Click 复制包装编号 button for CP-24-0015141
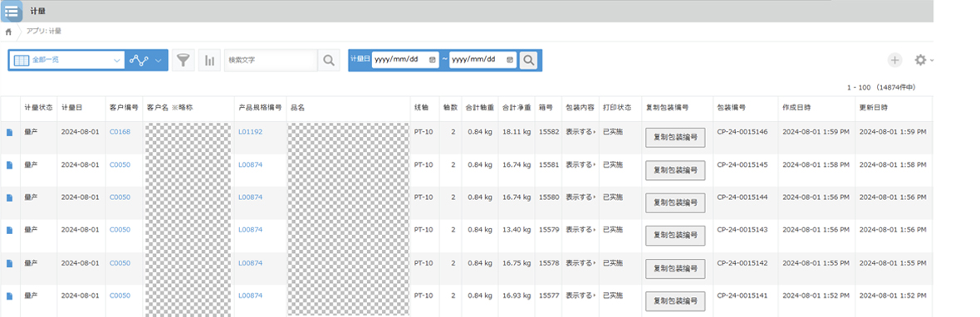This screenshot has height=317, width=980. coord(675,300)
